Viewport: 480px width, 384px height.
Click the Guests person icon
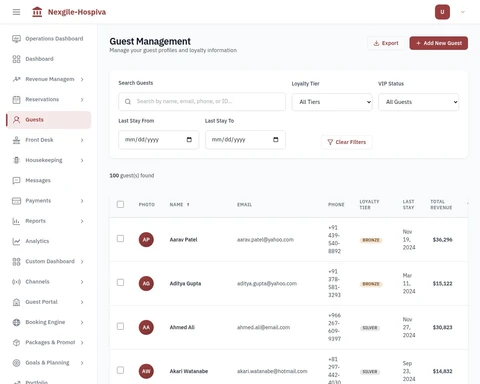[16, 120]
